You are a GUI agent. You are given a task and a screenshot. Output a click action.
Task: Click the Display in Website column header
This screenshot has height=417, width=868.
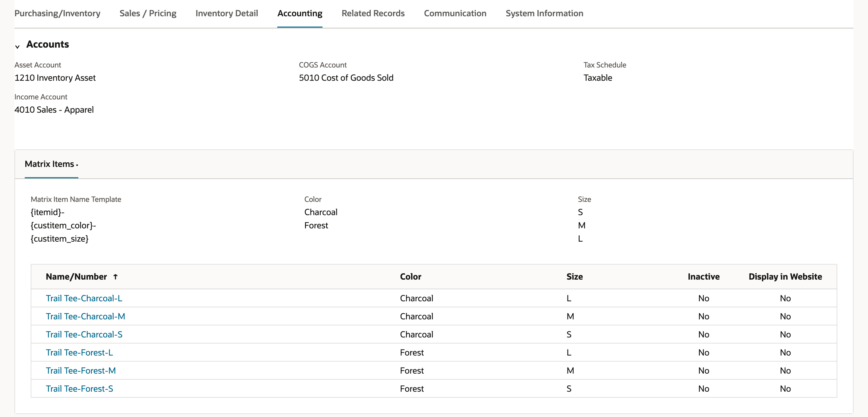pos(785,277)
